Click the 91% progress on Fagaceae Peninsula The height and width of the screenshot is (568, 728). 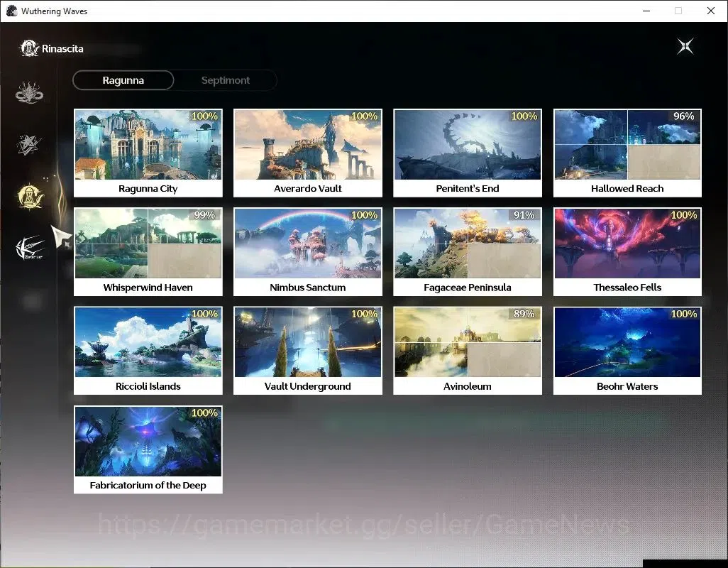pos(524,215)
